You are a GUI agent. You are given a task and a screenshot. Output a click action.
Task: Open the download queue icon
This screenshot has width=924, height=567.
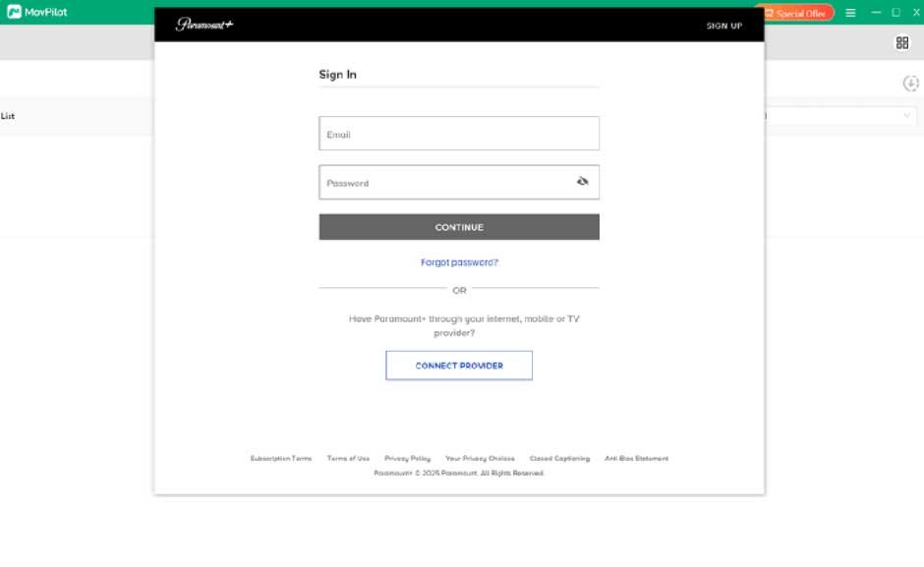pos(911,84)
